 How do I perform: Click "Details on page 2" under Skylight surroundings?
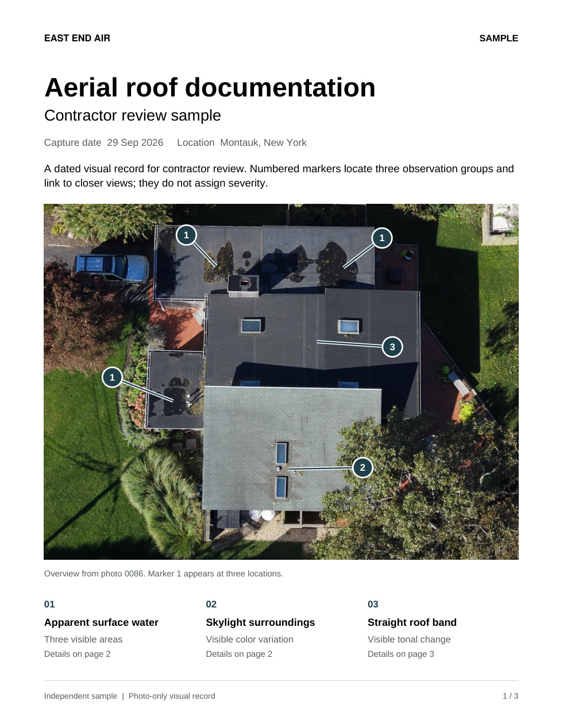pos(239,654)
